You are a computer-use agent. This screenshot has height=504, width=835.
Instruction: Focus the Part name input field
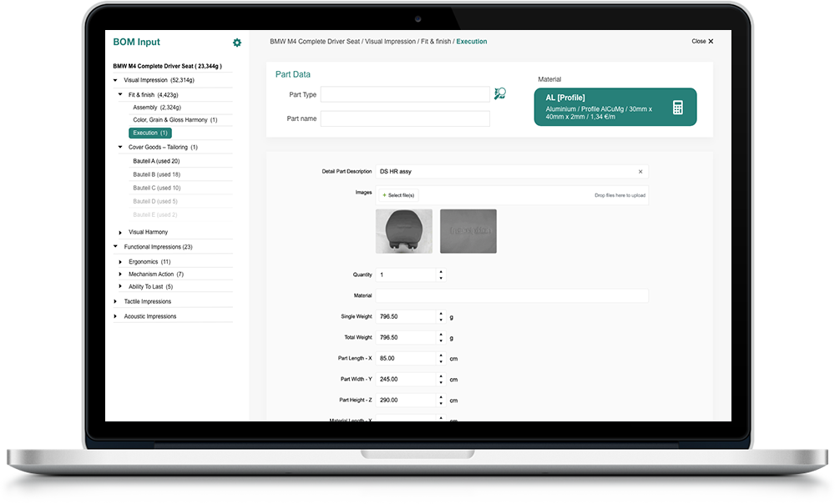[x=405, y=118]
